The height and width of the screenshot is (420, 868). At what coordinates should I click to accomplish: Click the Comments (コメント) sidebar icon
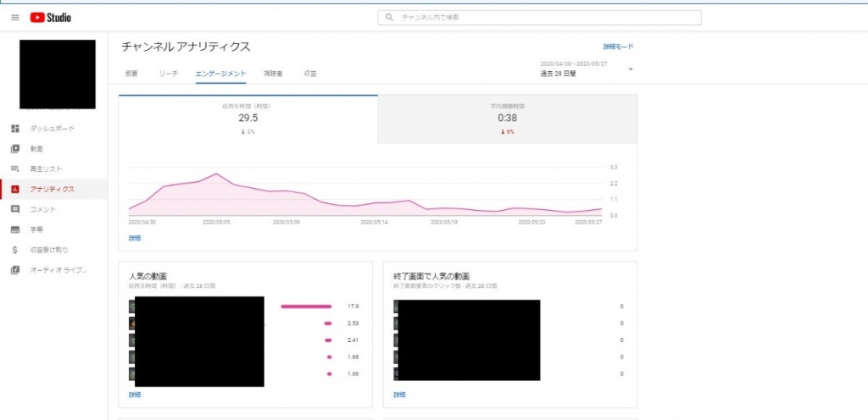14,209
